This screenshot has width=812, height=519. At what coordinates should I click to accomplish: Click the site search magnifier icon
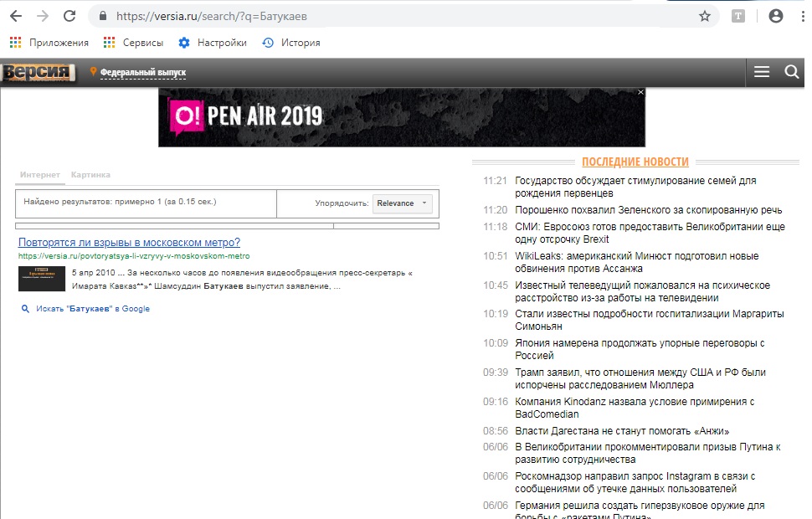point(792,72)
